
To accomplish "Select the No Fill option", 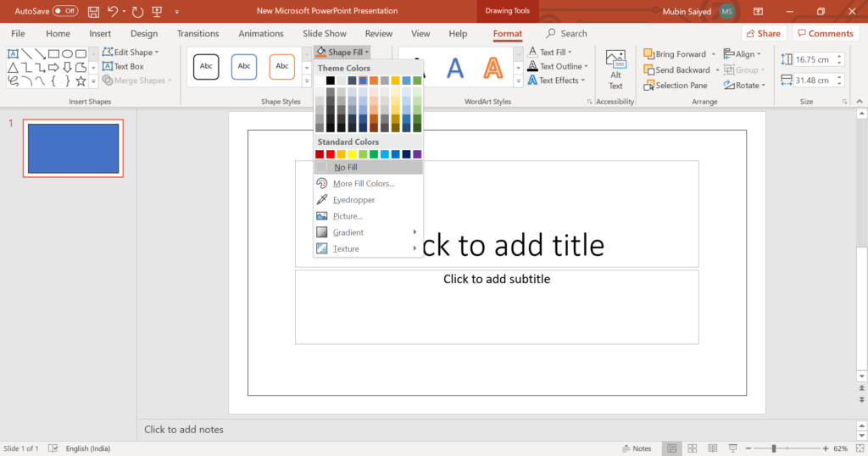I will coord(346,168).
